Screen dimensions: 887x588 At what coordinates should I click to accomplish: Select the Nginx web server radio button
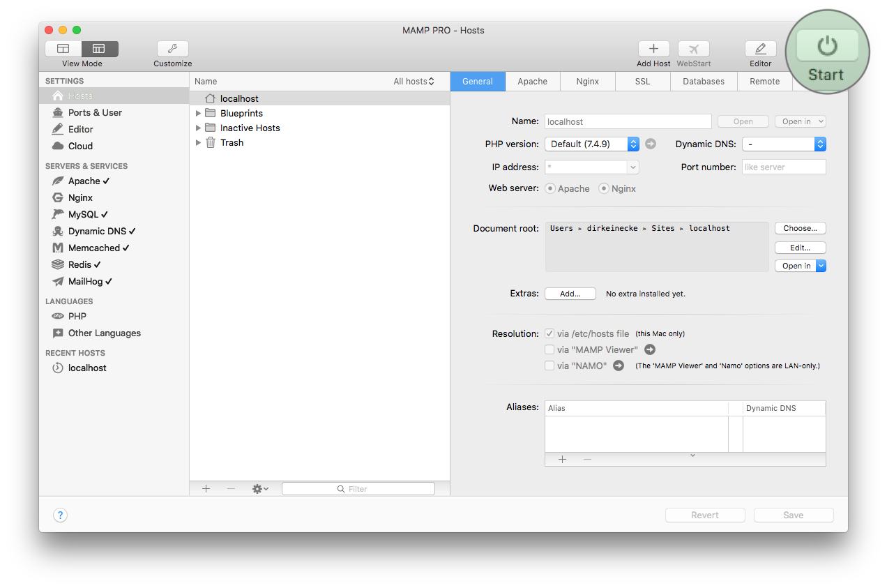click(x=604, y=188)
